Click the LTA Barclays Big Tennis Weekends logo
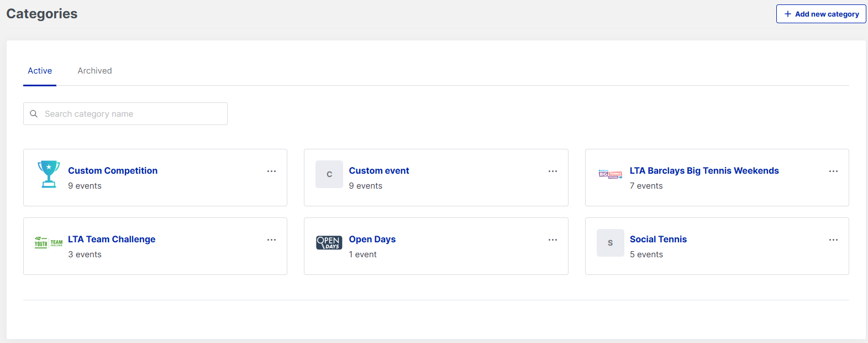The width and height of the screenshot is (868, 343). click(611, 174)
